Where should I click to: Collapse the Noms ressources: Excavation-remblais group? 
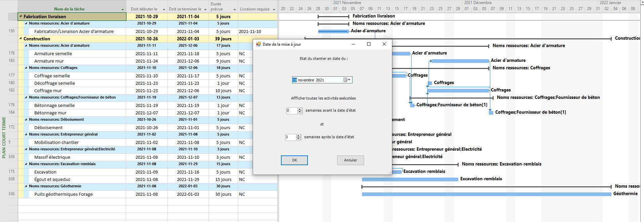pyautogui.click(x=26, y=164)
